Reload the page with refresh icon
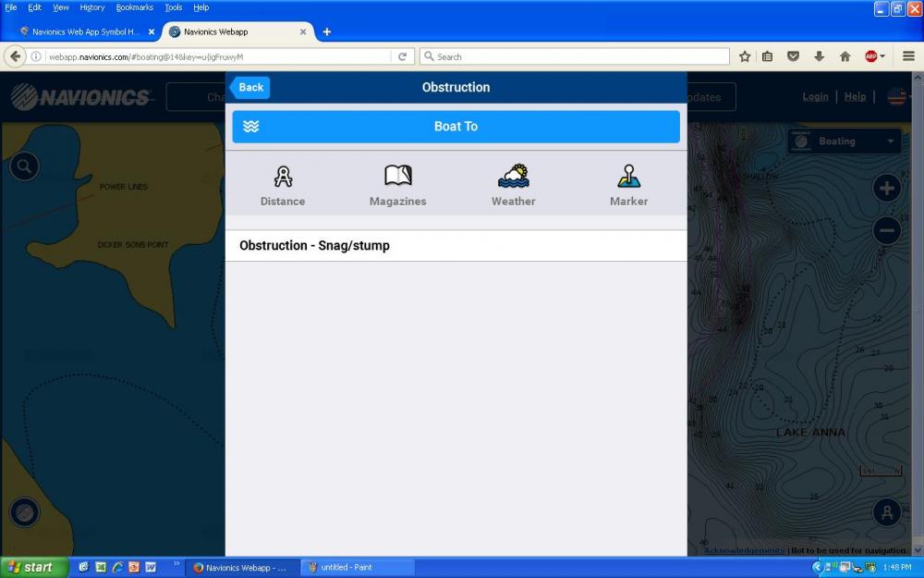 coord(403,56)
